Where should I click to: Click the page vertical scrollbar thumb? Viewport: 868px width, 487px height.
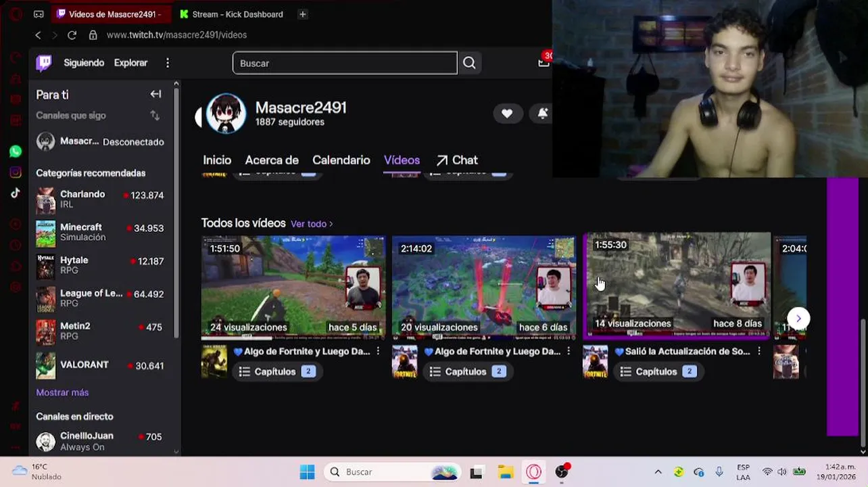click(x=863, y=384)
